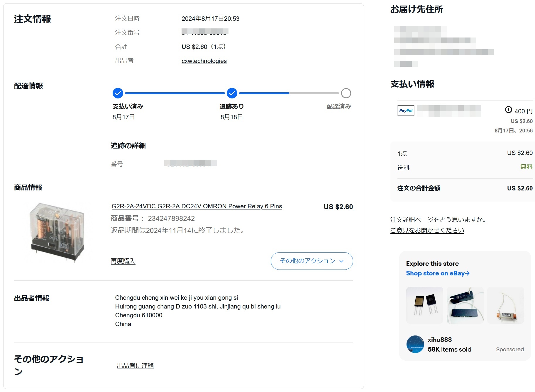
Task: Click 出品者に連絡 to contact seller
Action: [135, 366]
